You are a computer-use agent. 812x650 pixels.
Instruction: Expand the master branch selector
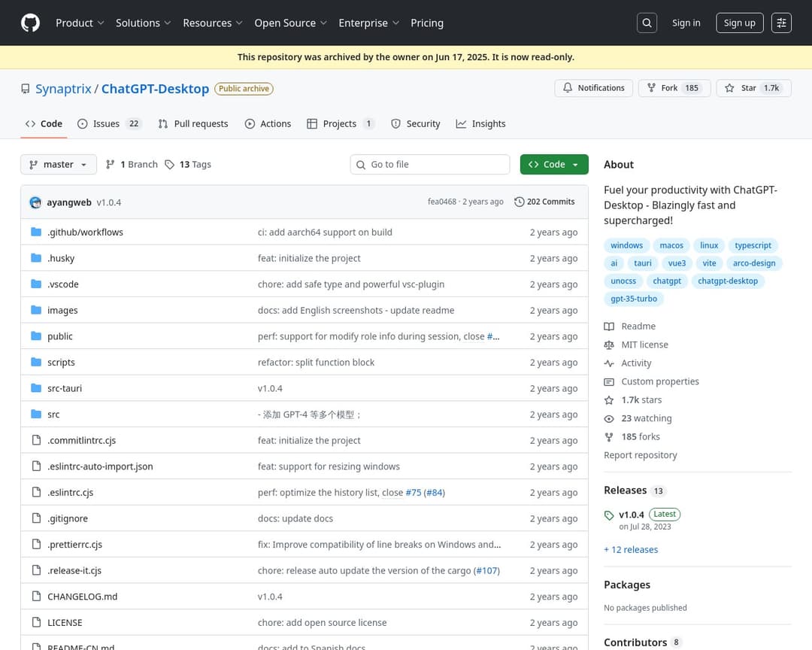click(58, 164)
